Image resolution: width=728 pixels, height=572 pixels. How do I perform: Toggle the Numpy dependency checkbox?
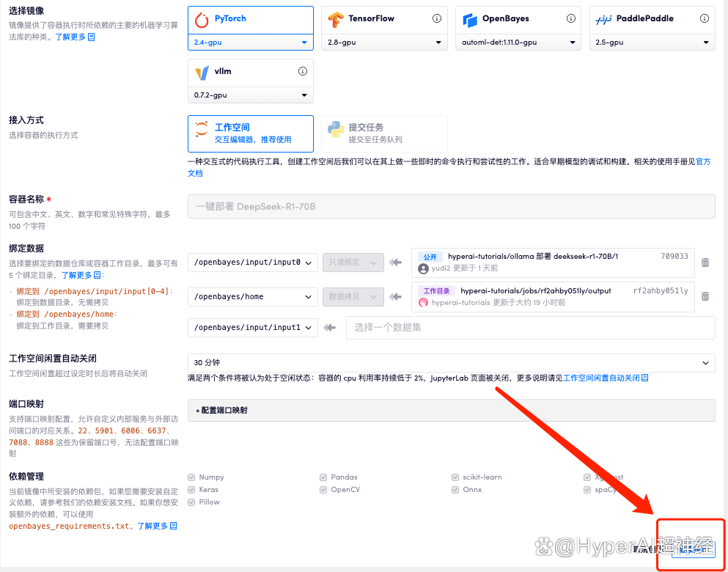[x=191, y=477]
